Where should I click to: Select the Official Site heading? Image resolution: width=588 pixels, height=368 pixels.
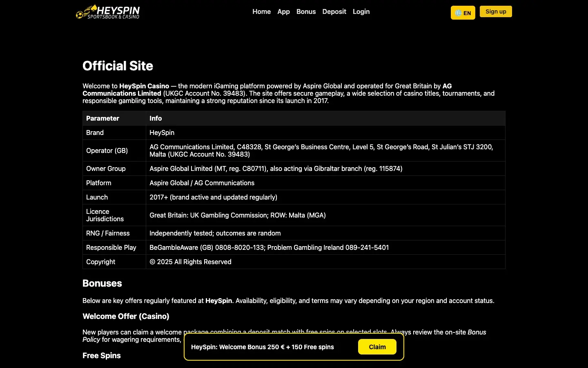[x=118, y=66]
